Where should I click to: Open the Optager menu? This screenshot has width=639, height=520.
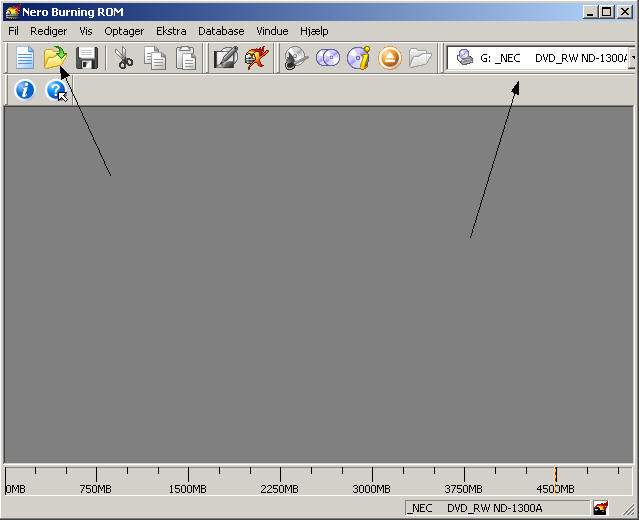tap(124, 31)
